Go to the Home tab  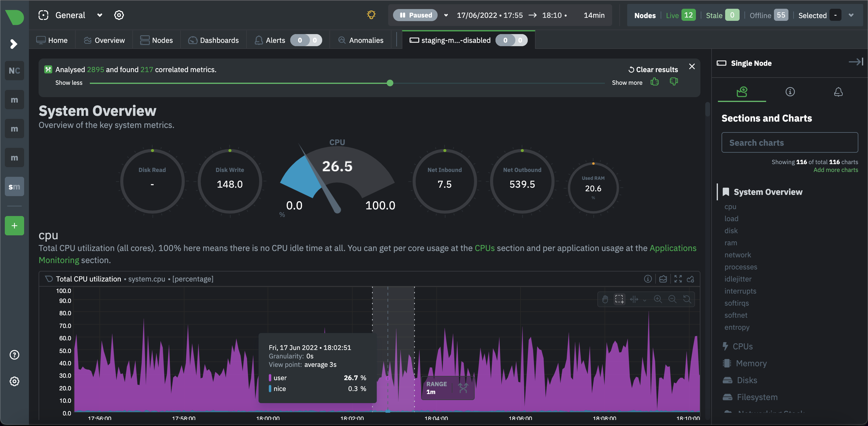[x=52, y=40]
